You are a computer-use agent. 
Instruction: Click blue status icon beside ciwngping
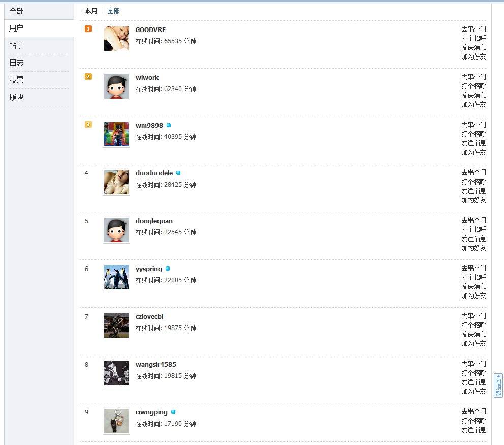173,412
